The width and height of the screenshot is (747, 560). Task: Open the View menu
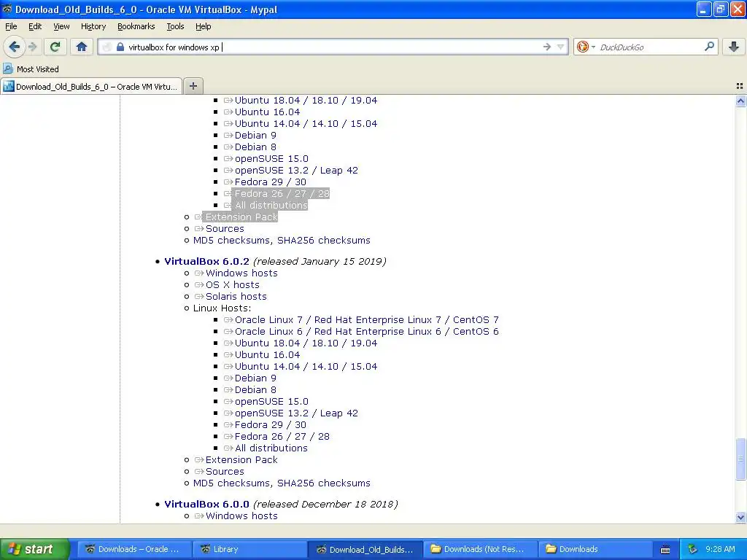coord(61,26)
